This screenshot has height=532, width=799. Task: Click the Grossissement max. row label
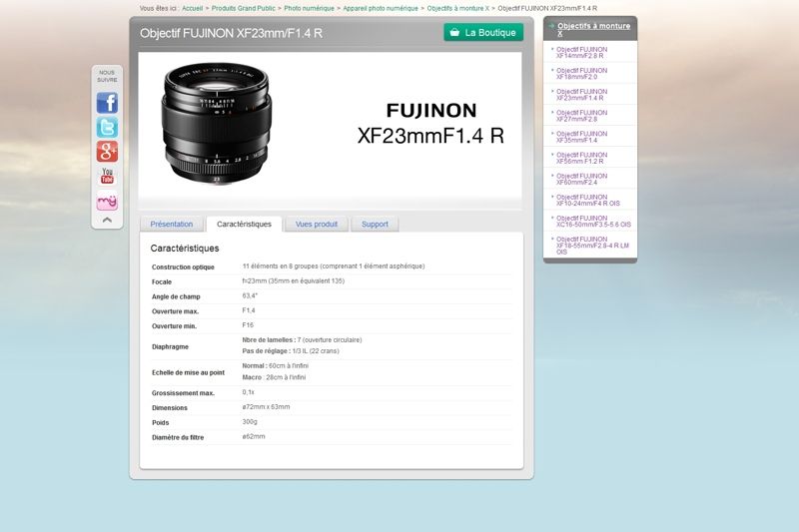point(183,393)
